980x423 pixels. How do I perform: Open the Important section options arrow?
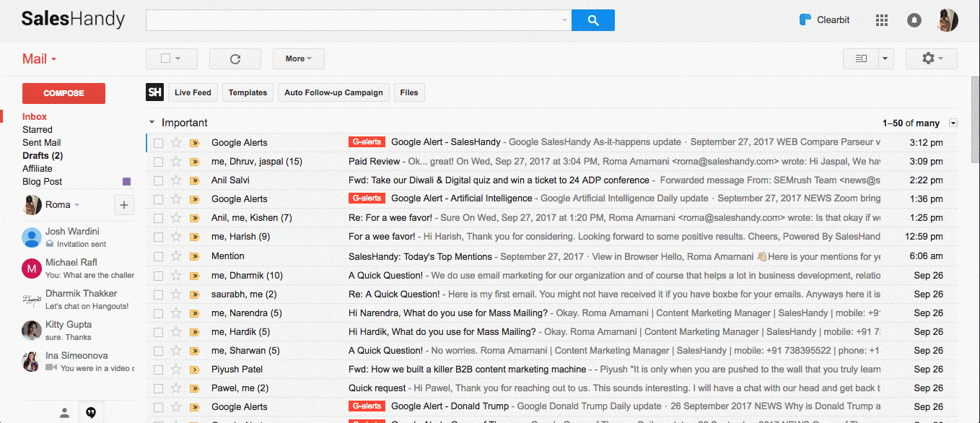click(x=953, y=123)
